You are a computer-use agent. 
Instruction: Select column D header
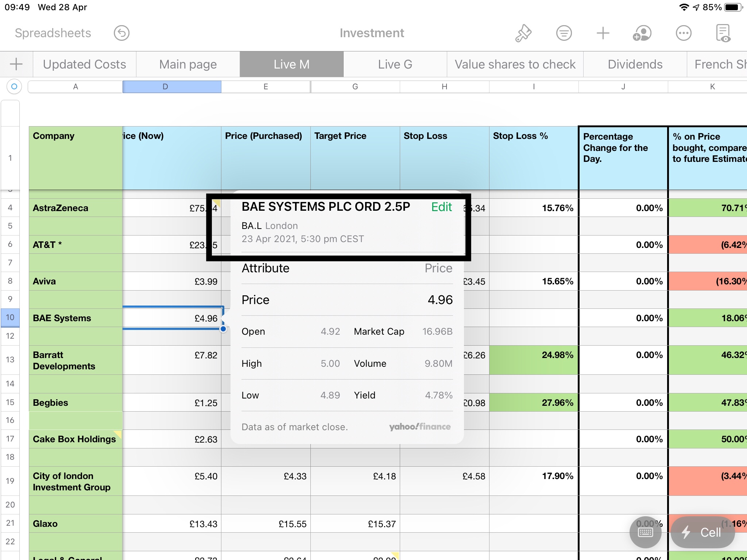click(171, 86)
